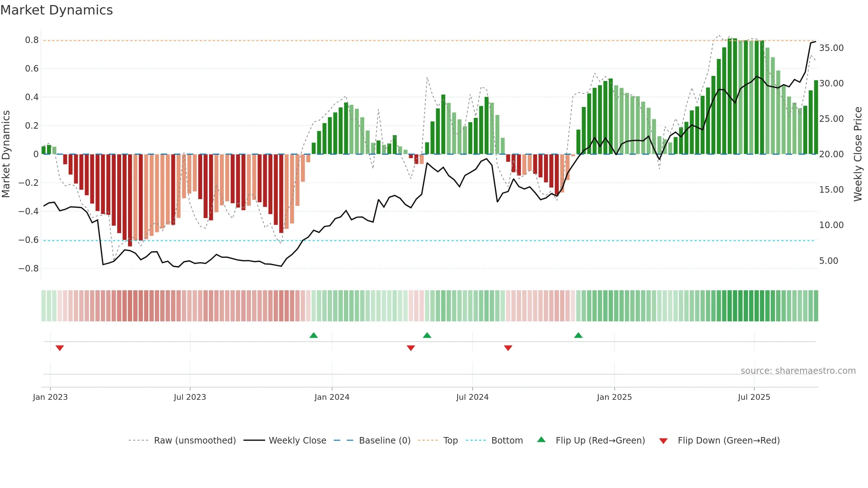The height and width of the screenshot is (488, 868).
Task: Click the Jul 2024 x-axis label
Action: pos(472,397)
